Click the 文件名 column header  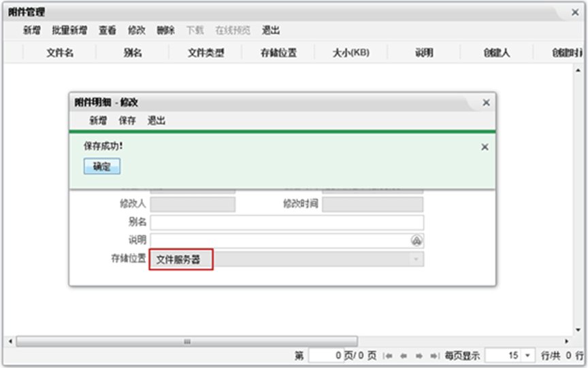(x=60, y=53)
